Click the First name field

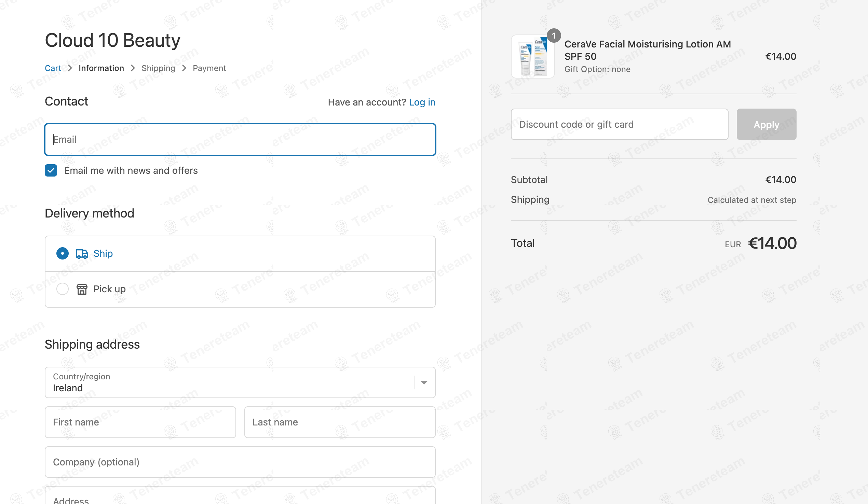point(140,422)
